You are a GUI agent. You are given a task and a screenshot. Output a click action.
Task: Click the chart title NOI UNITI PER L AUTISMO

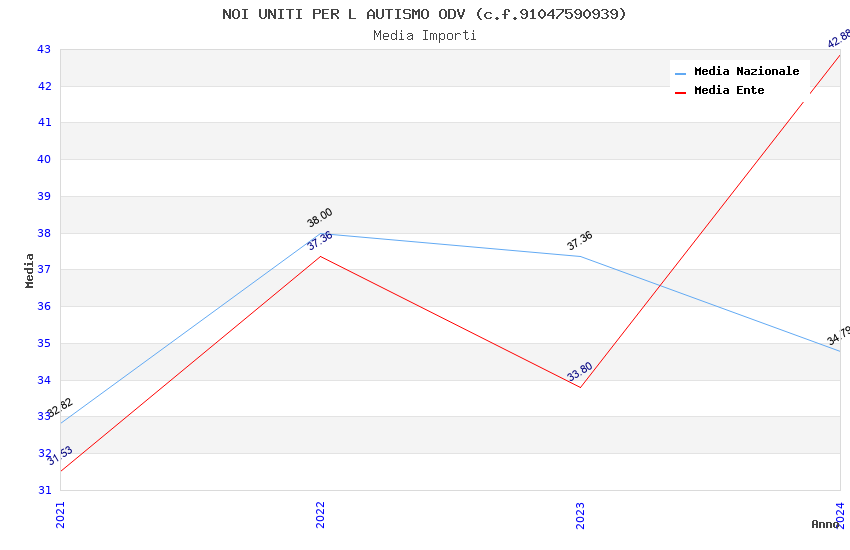[x=424, y=14]
